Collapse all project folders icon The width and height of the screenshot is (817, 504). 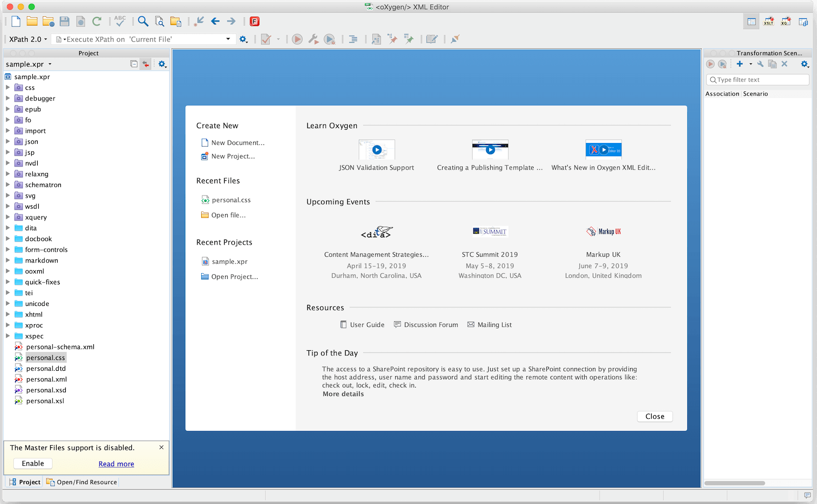(x=134, y=64)
